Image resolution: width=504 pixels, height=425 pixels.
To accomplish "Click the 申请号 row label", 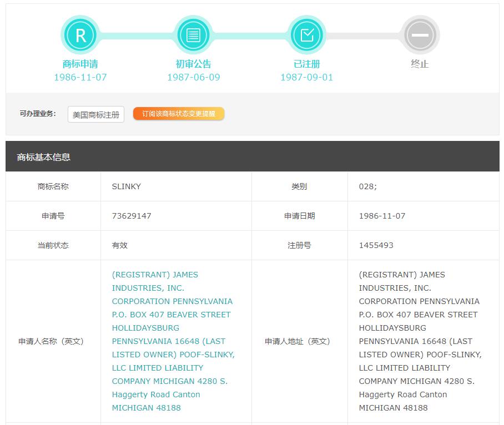I will [53, 216].
